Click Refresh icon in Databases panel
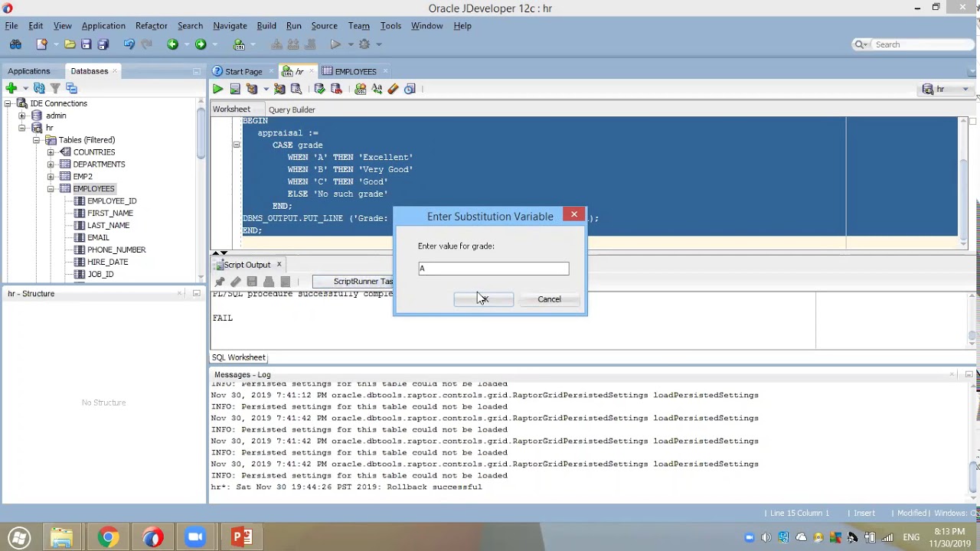This screenshot has width=980, height=551. pos(39,89)
